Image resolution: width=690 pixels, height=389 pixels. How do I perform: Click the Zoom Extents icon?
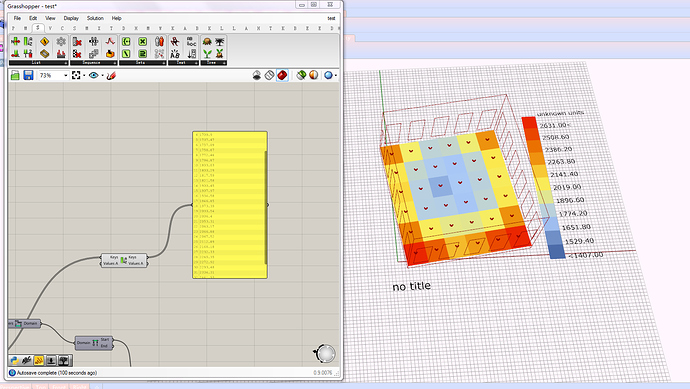[x=76, y=76]
